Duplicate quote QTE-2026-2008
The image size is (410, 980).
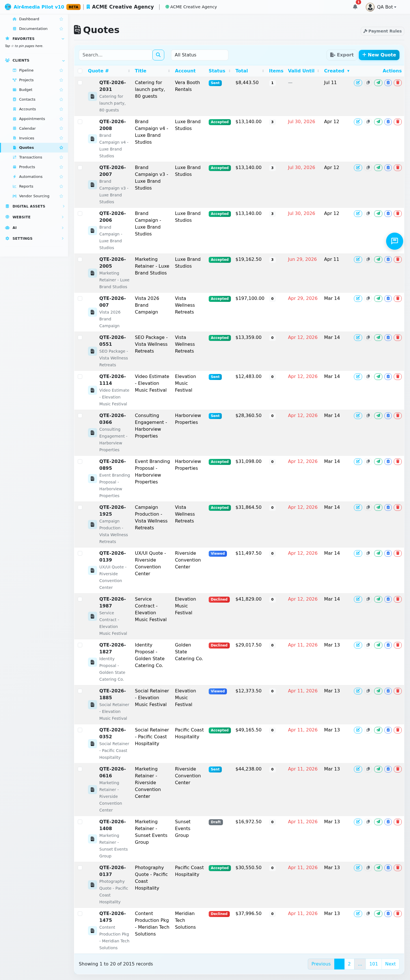(368, 122)
